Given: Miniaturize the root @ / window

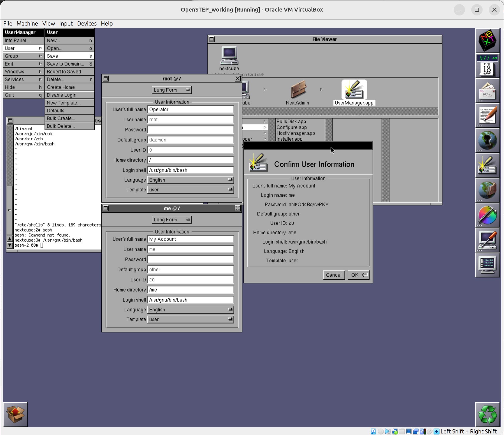Looking at the screenshot, I should pos(106,79).
